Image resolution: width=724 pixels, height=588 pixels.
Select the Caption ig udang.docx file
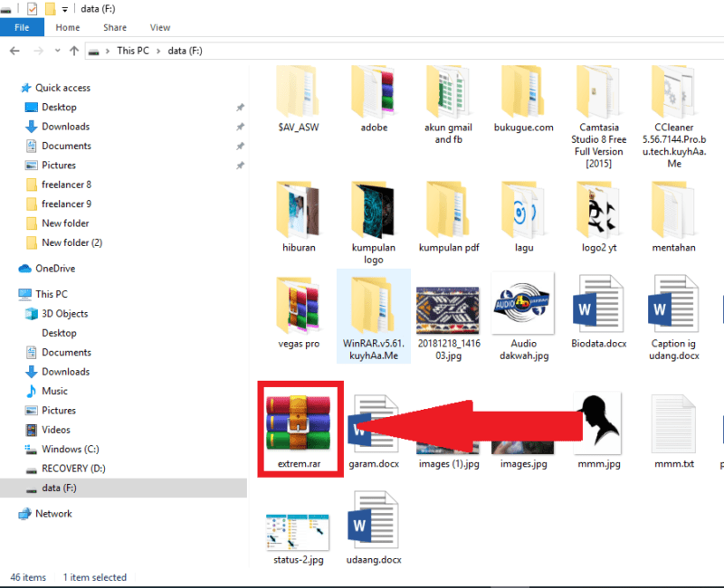click(x=673, y=318)
